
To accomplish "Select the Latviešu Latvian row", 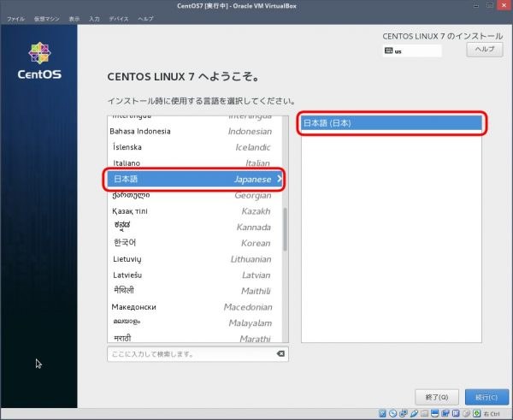I will pyautogui.click(x=195, y=275).
